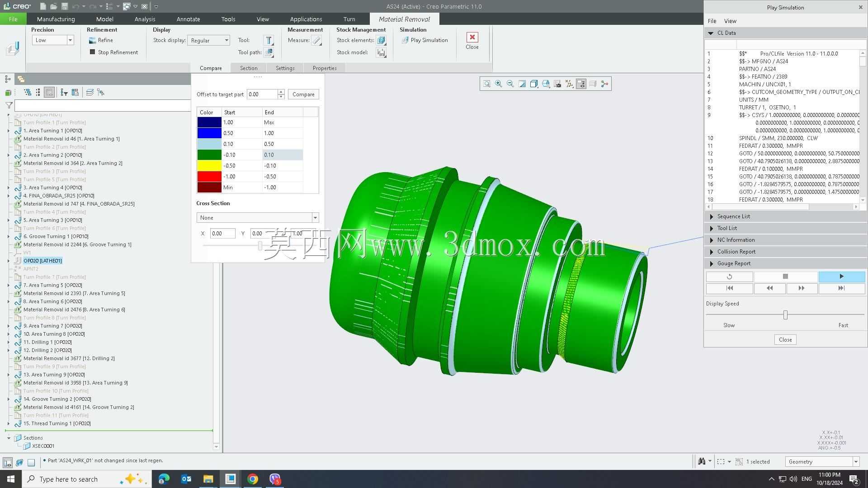
Task: Toggle the annotation display icon in graphics toolbar
Action: [x=581, y=84]
